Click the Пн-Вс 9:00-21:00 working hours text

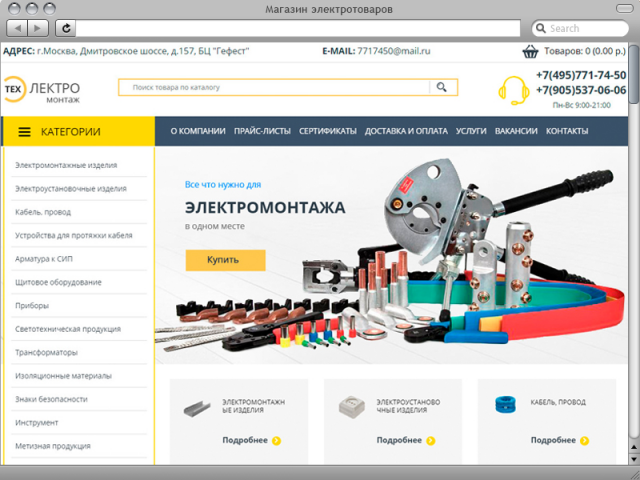pyautogui.click(x=582, y=105)
